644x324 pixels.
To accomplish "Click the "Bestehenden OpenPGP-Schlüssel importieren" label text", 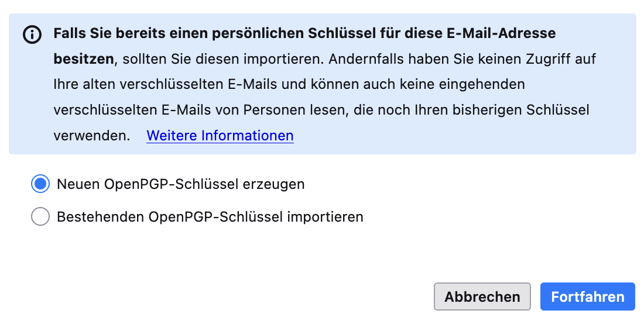I will pyautogui.click(x=210, y=217).
